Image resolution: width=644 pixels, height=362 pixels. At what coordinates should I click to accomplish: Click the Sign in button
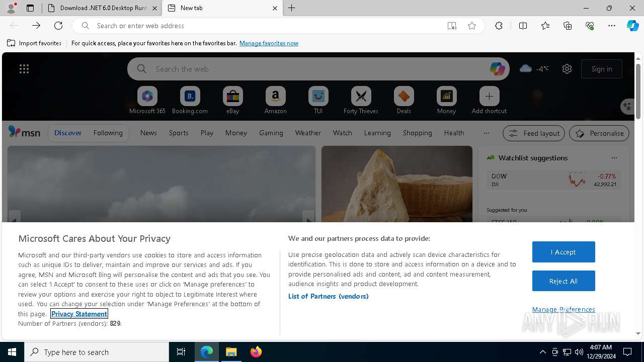pyautogui.click(x=602, y=69)
